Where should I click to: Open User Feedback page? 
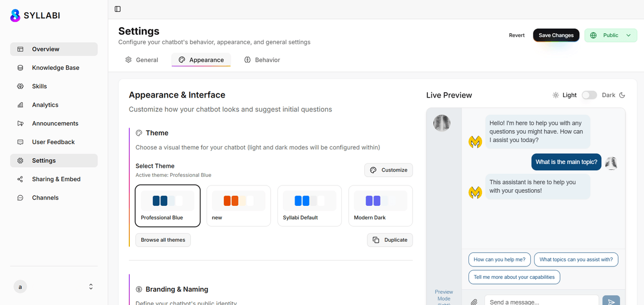pos(54,142)
